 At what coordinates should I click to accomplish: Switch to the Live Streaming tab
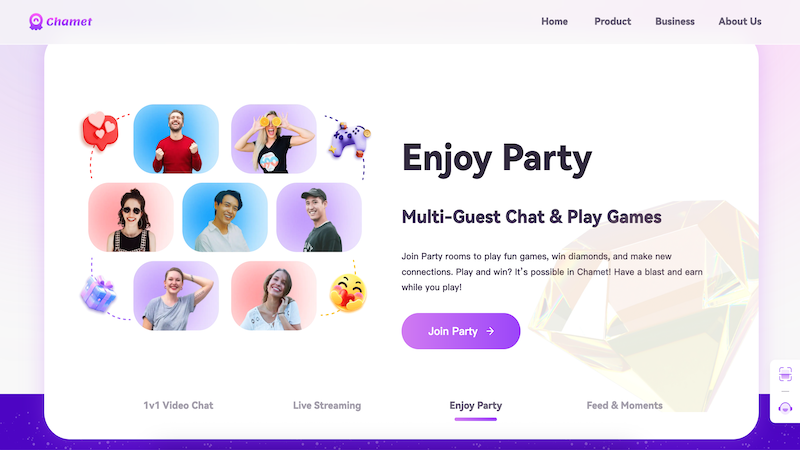(327, 405)
